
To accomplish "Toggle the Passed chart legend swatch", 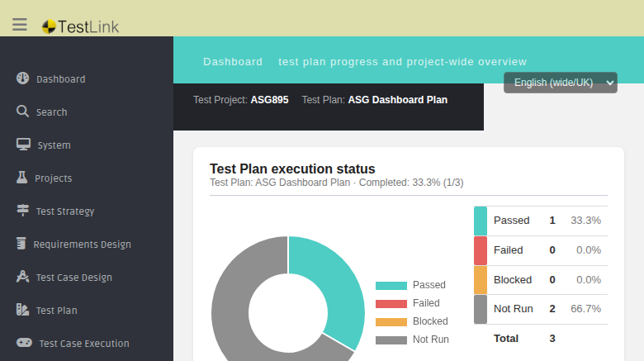I will click(391, 285).
